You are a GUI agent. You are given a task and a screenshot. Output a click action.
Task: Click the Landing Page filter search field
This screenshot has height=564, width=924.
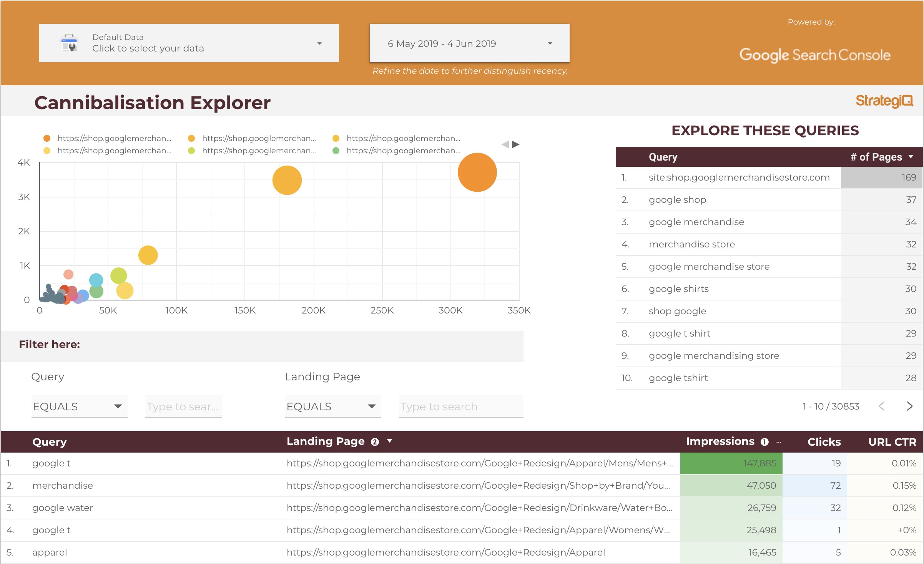pyautogui.click(x=461, y=406)
